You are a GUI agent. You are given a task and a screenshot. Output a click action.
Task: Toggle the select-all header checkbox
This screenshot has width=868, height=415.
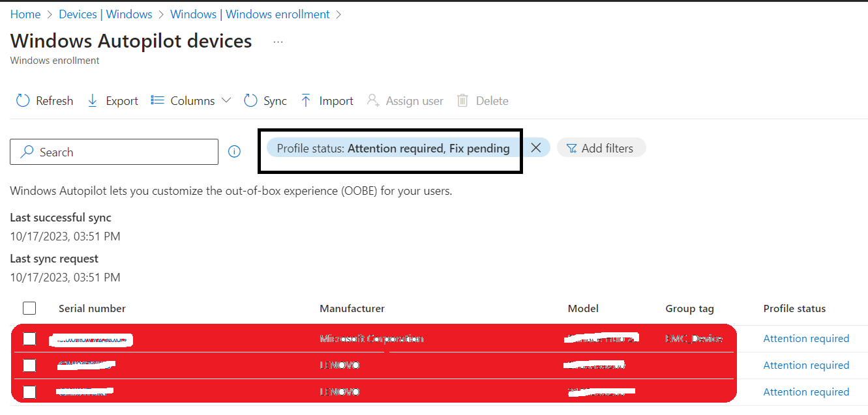point(29,308)
